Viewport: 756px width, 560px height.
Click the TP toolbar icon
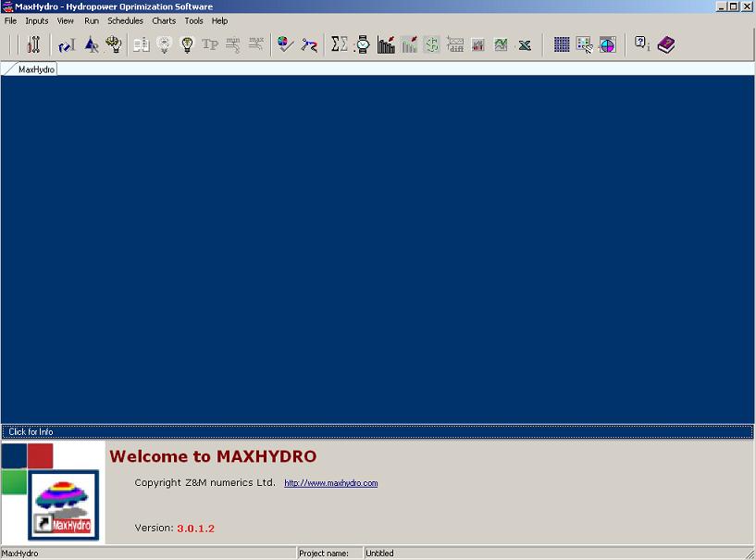pyautogui.click(x=210, y=44)
